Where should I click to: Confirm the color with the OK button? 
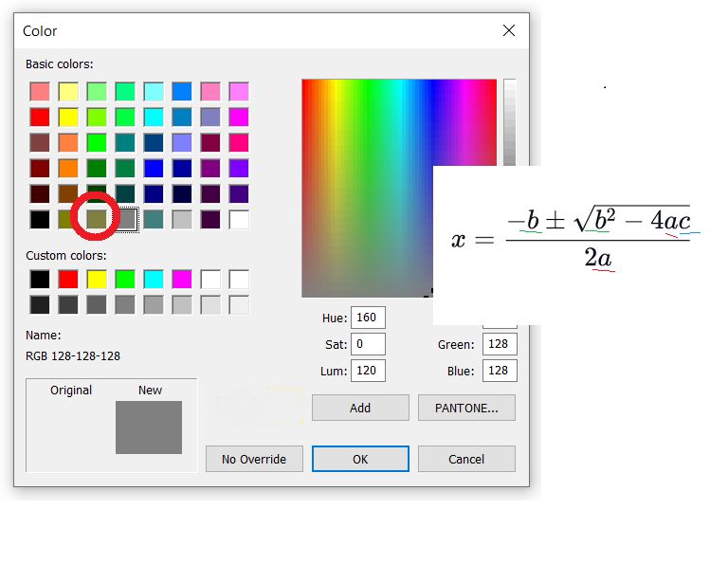pyautogui.click(x=360, y=459)
